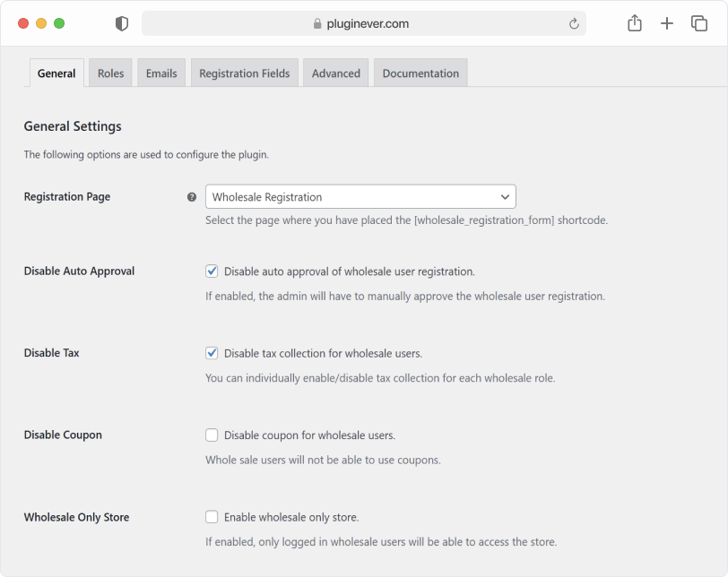Go to Registration Fields tab

tap(245, 73)
